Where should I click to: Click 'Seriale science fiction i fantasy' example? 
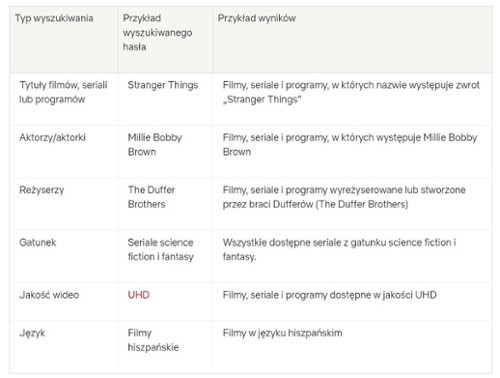point(161,249)
